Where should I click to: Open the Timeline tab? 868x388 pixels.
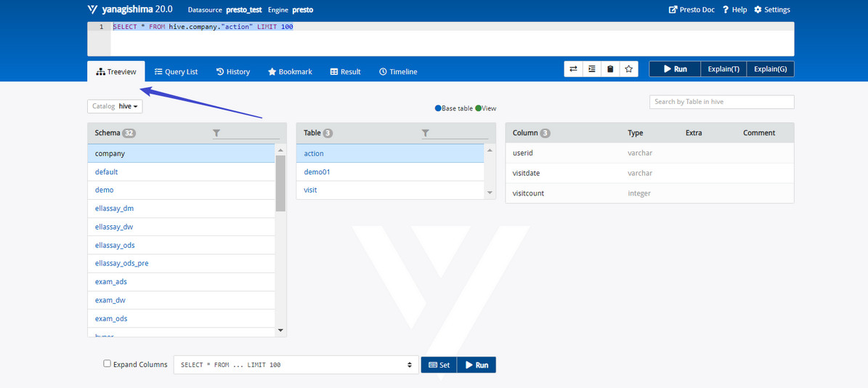[398, 71]
